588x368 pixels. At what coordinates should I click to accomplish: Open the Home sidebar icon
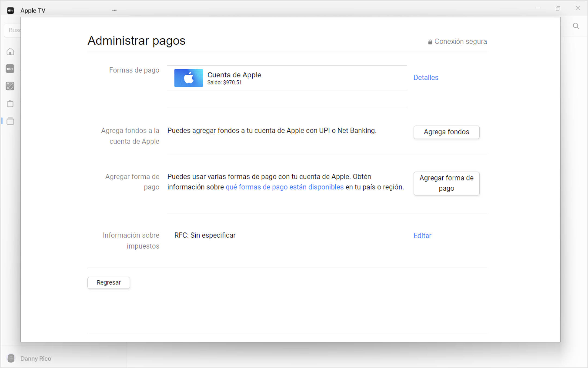click(x=10, y=52)
